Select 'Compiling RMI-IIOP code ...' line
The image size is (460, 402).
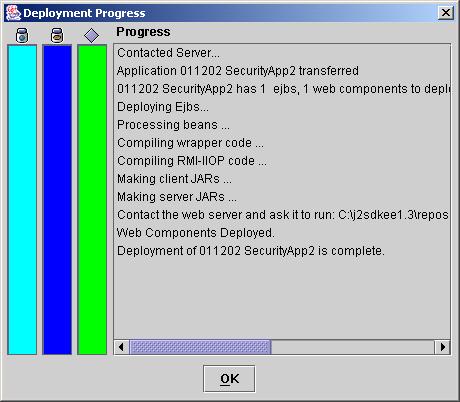point(192,161)
